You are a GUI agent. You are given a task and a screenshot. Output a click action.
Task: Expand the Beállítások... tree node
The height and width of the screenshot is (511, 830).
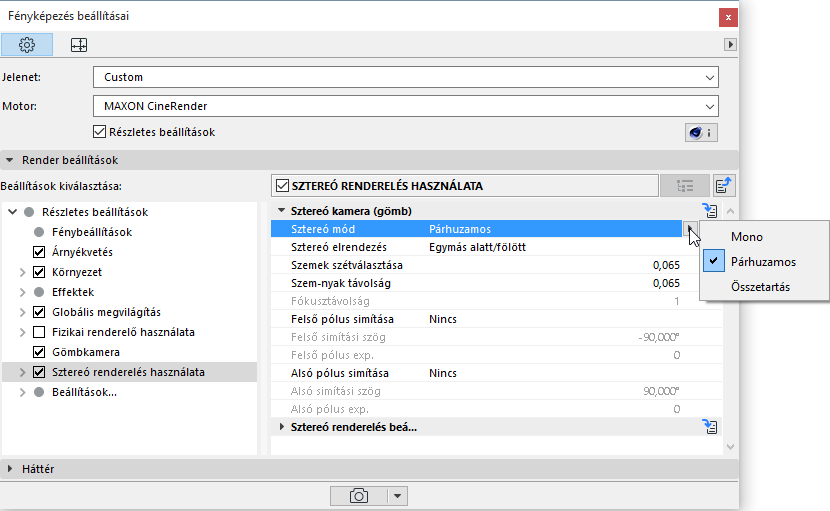pyautogui.click(x=23, y=392)
